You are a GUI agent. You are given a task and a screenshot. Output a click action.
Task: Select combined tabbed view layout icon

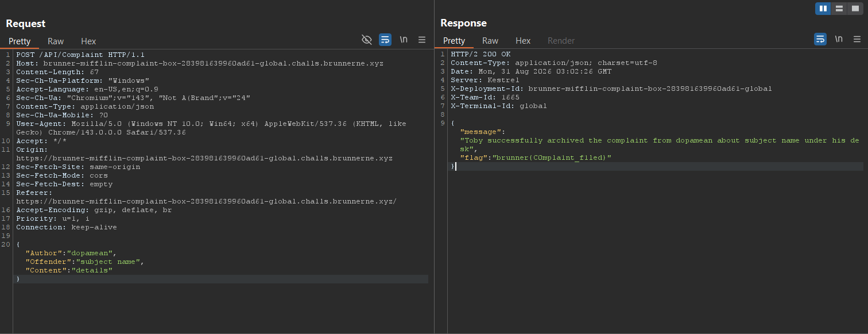click(x=855, y=8)
